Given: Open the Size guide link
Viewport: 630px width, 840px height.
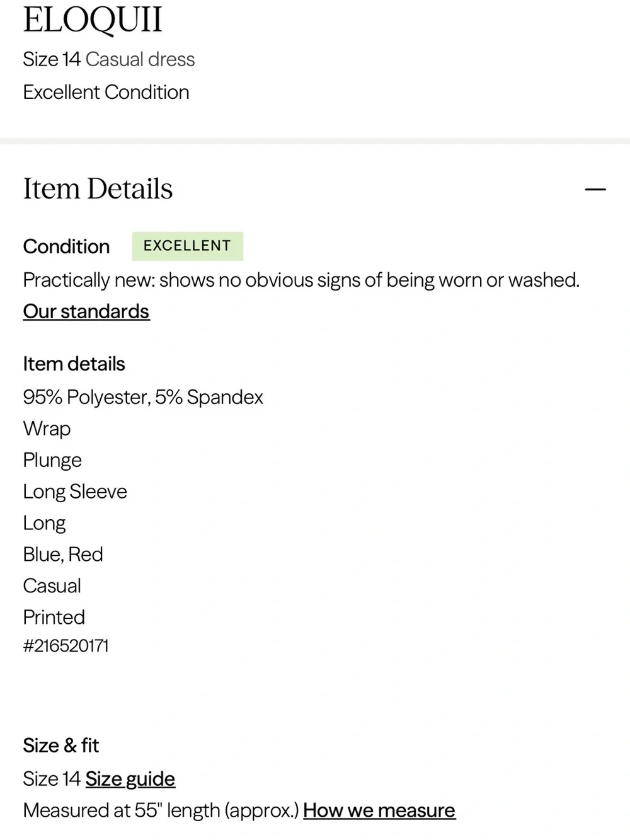Looking at the screenshot, I should [x=130, y=779].
